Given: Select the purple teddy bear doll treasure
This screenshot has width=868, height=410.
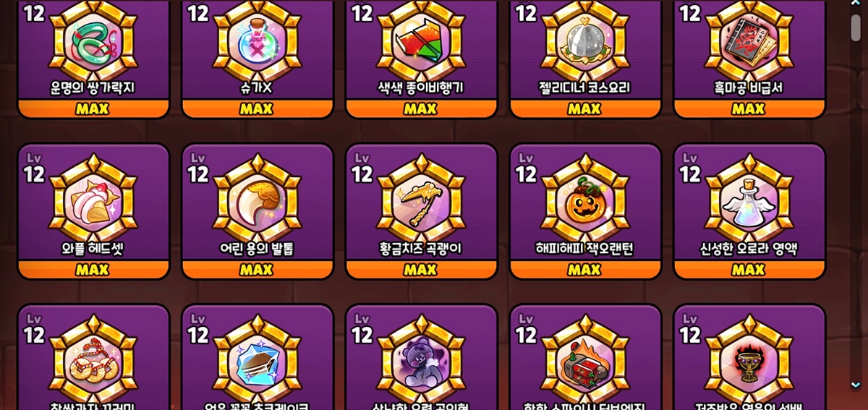Looking at the screenshot, I should click(x=422, y=359).
